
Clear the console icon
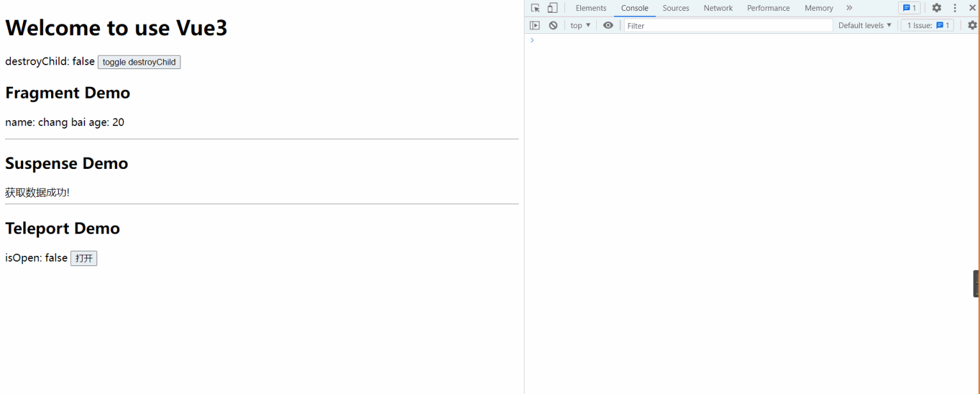click(x=553, y=26)
